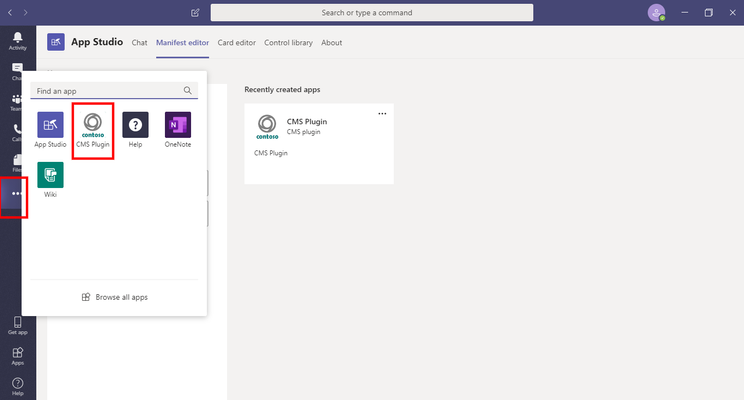Open the CMS Plugin app in flyout
Screen dimensions: 744x400
pos(93,130)
